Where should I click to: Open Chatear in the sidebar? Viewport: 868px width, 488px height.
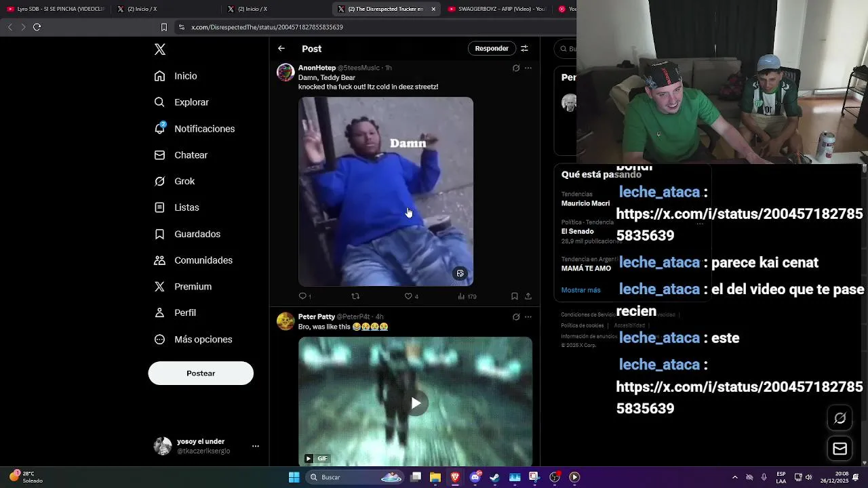tap(181, 155)
